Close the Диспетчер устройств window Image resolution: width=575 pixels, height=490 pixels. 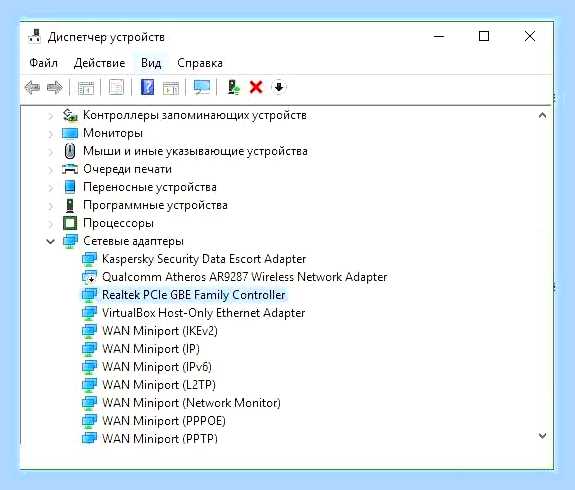530,36
